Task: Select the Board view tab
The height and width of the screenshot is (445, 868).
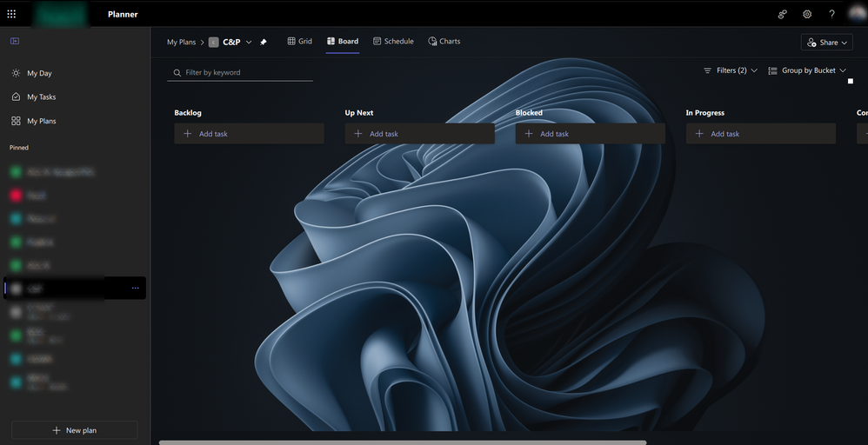Action: (343, 41)
